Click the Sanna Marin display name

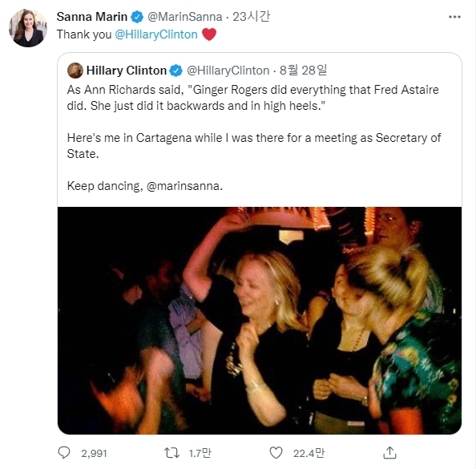click(92, 17)
